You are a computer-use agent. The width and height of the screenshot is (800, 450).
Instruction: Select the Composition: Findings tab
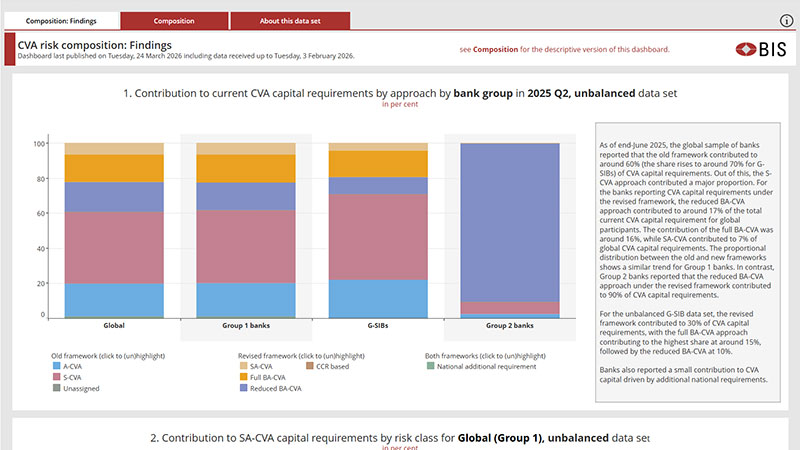tap(61, 21)
